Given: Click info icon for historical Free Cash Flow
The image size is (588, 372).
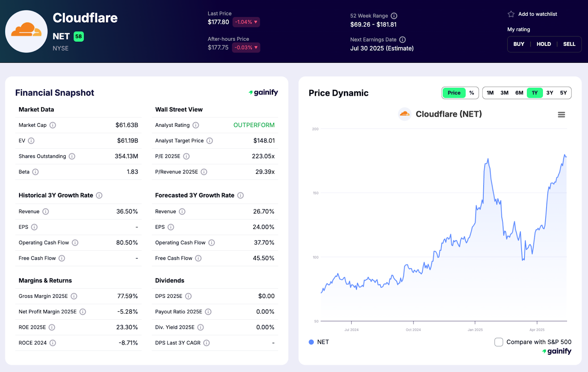Looking at the screenshot, I should point(62,258).
